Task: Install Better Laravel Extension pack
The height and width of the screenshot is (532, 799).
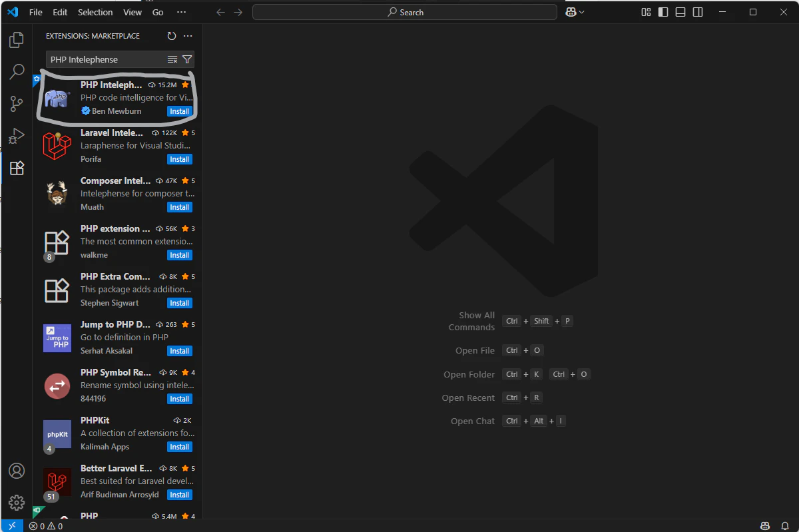Action: click(180, 495)
